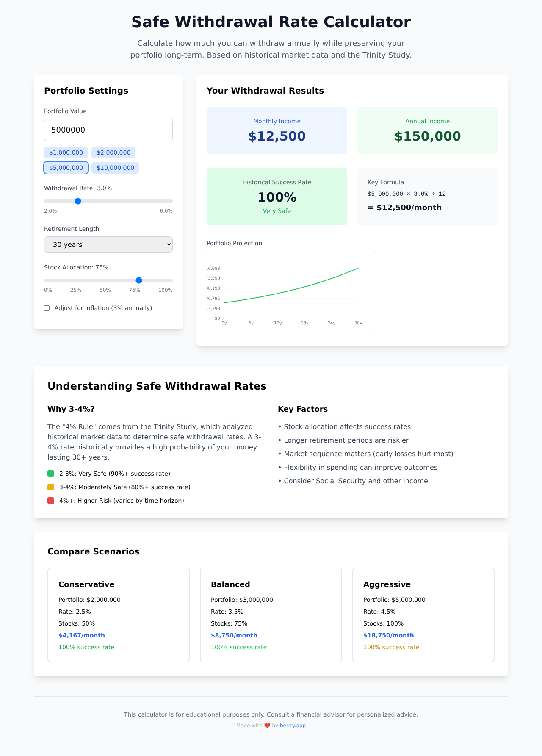
Task: Click the Portfolio Projection chart
Action: tap(291, 293)
